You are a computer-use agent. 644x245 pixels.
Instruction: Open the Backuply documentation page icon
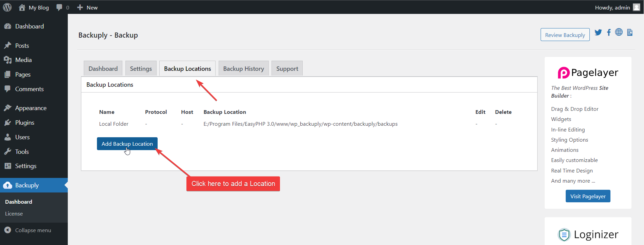click(x=630, y=32)
